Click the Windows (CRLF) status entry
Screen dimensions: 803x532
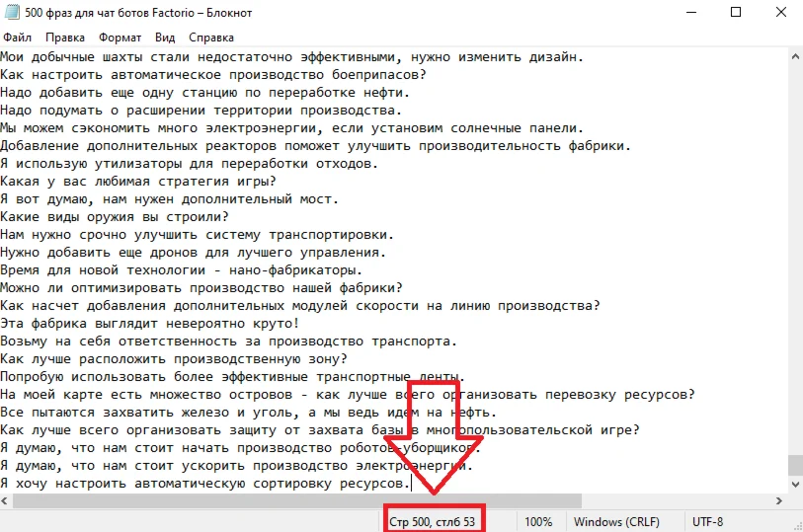coord(616,522)
